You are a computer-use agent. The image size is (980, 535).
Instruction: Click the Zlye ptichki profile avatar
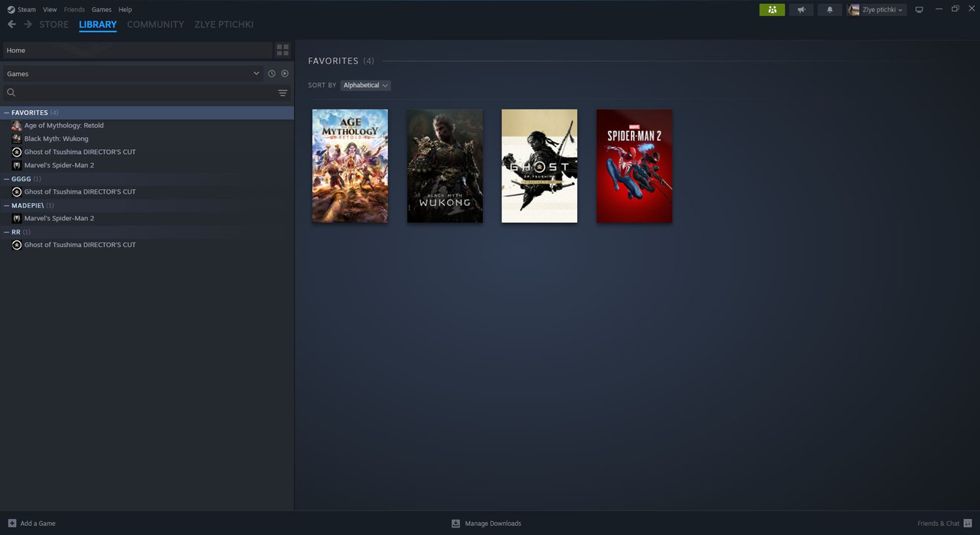pos(854,9)
